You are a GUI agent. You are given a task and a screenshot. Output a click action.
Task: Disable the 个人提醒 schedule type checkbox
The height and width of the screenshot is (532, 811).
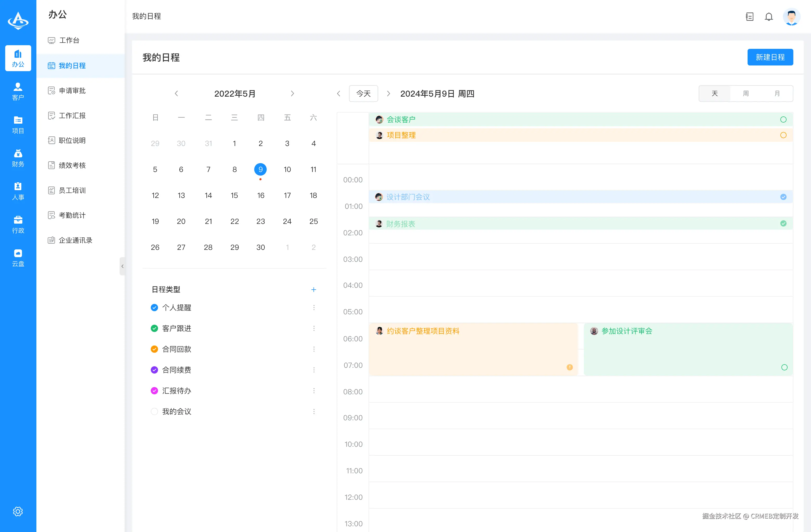pos(154,307)
